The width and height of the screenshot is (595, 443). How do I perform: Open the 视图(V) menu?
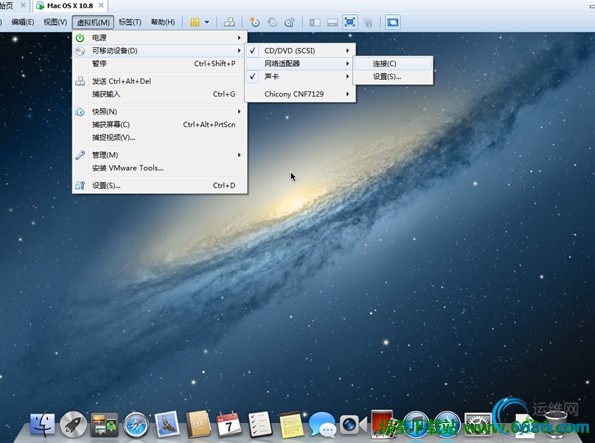click(55, 22)
